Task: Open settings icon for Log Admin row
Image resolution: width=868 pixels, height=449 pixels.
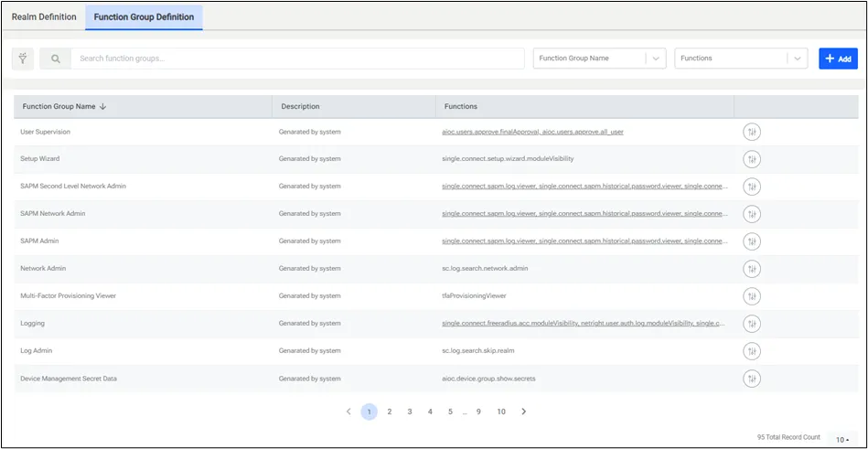Action: [x=751, y=351]
